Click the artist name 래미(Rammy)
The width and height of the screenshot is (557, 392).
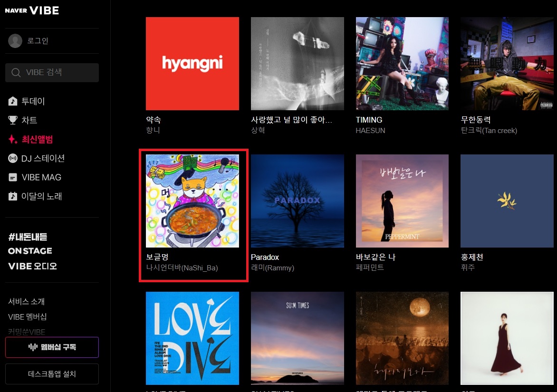pos(272,268)
